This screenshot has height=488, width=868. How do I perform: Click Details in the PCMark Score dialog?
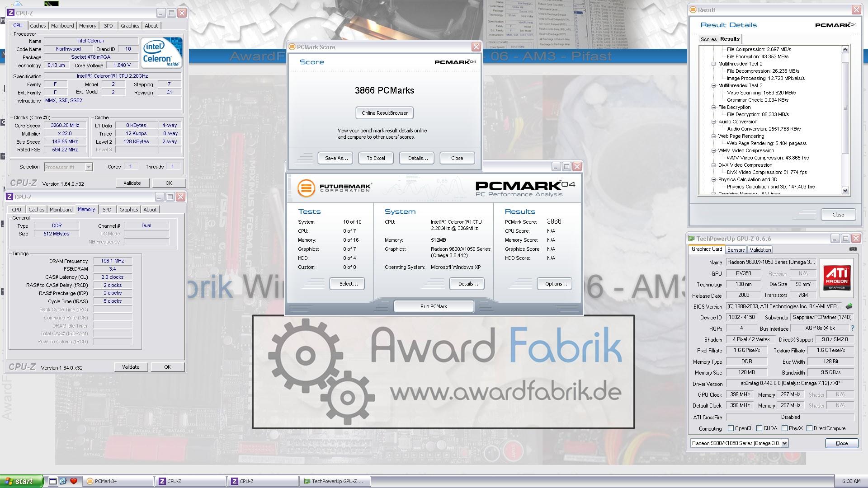click(x=417, y=158)
